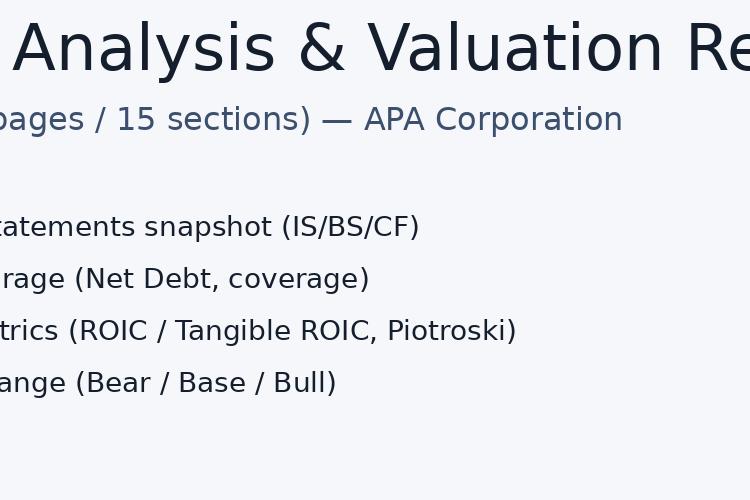Click the word "Bull)" in the last bullet

305,383
